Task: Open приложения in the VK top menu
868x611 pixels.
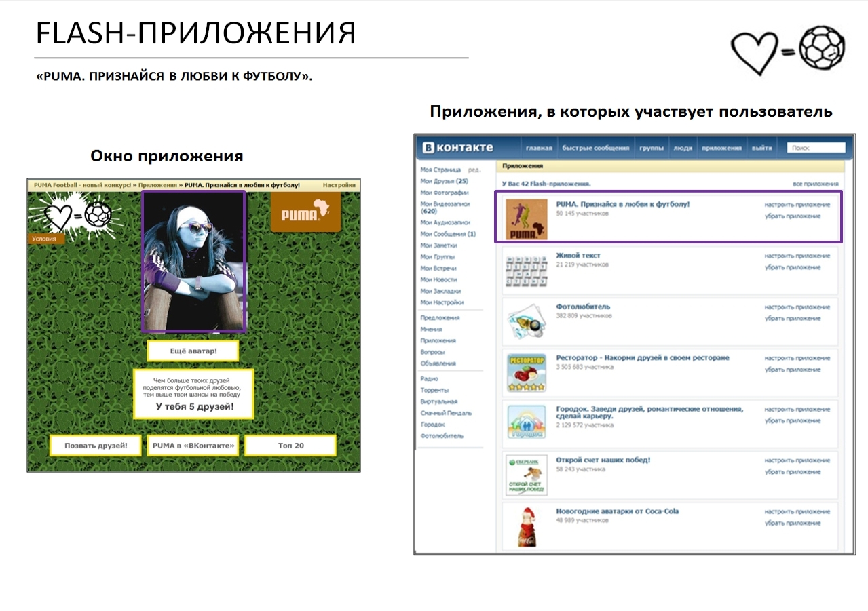Action: 721,148
